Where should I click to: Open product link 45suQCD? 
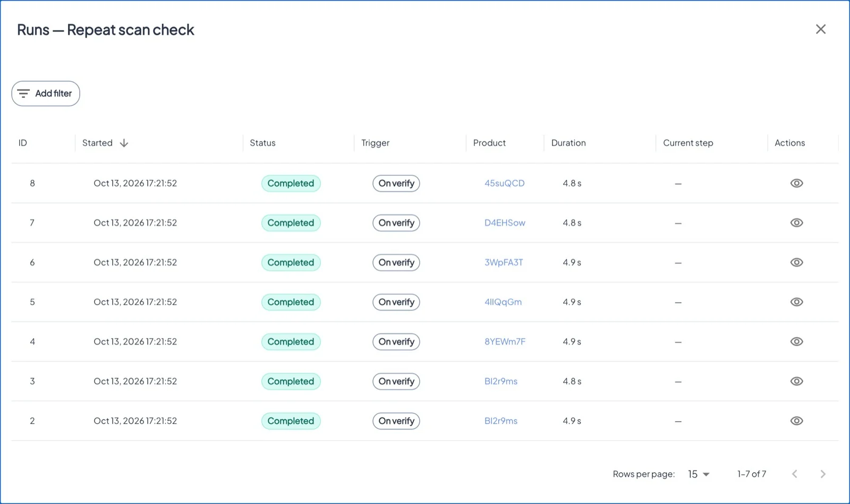click(x=504, y=183)
